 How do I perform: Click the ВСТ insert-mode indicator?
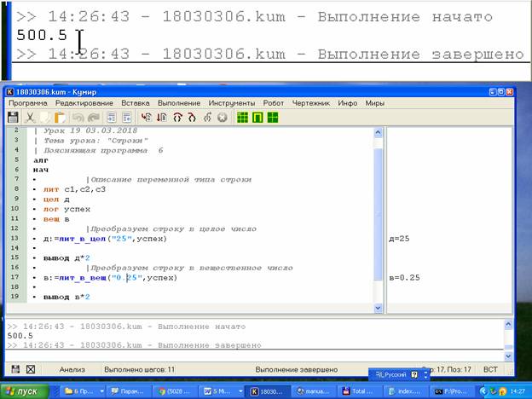click(x=490, y=369)
